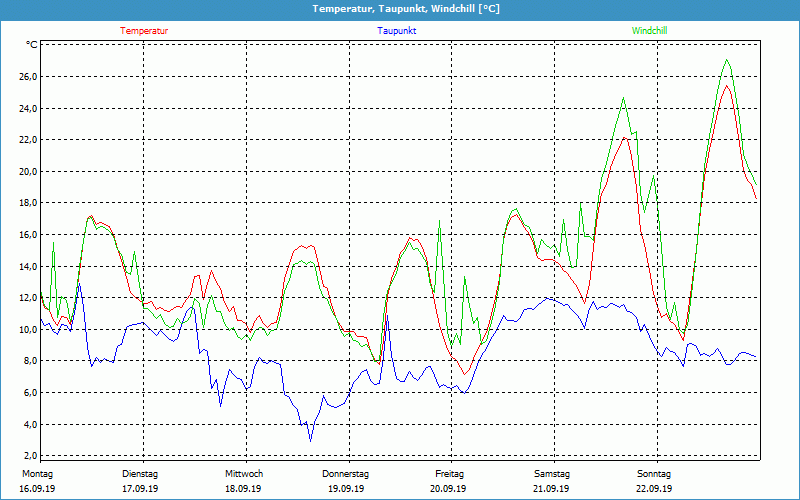This screenshot has width=800, height=500.
Task: Click the date 19.09.19
Action: click(x=346, y=489)
